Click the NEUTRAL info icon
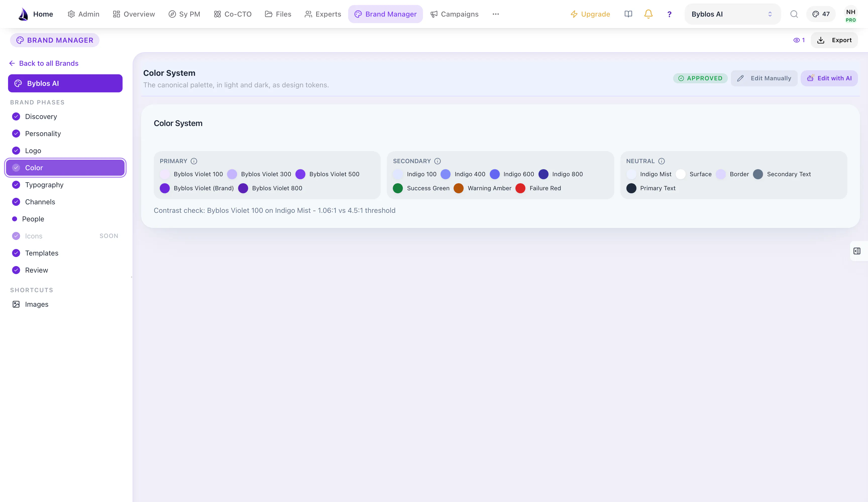Screen dimensions: 868x502 click(x=661, y=161)
